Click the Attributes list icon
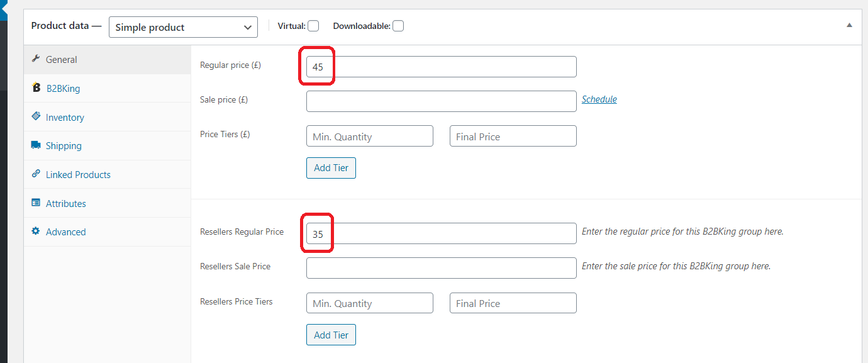This screenshot has width=868, height=363. point(36,203)
